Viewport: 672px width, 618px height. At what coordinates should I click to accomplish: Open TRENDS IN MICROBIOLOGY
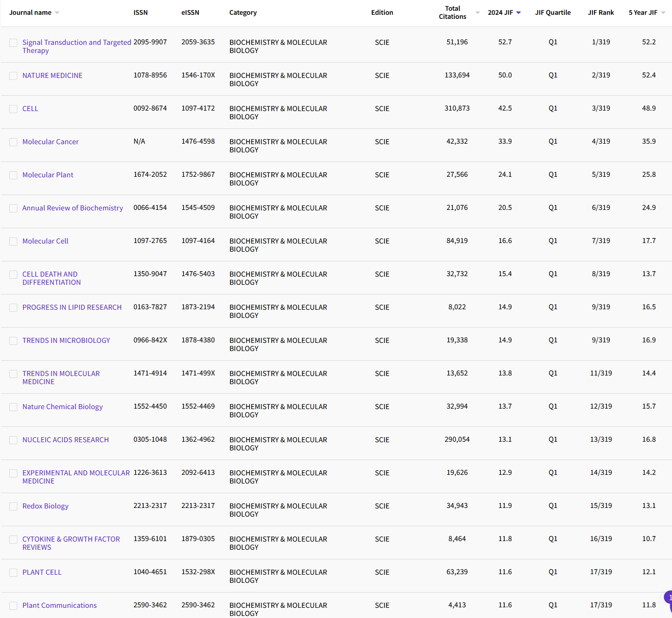click(66, 340)
